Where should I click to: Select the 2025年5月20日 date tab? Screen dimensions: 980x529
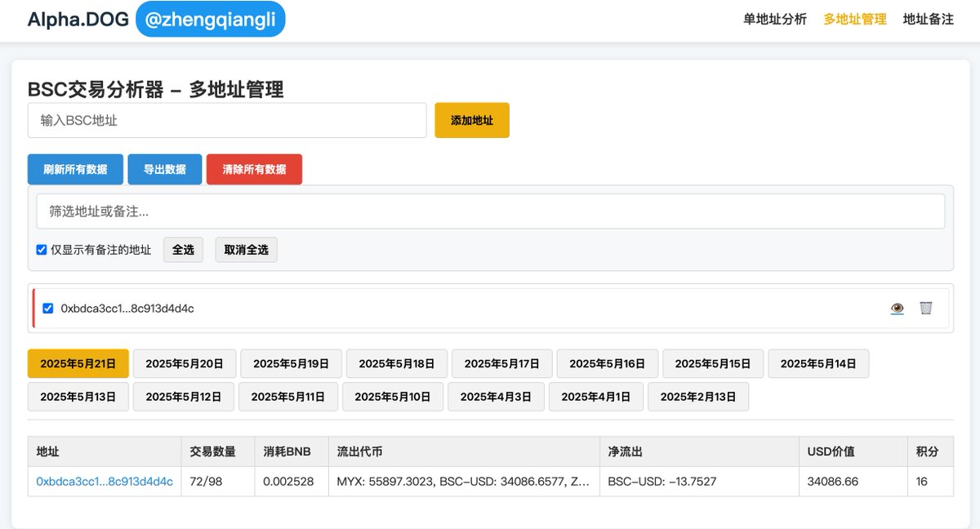pyautogui.click(x=185, y=363)
